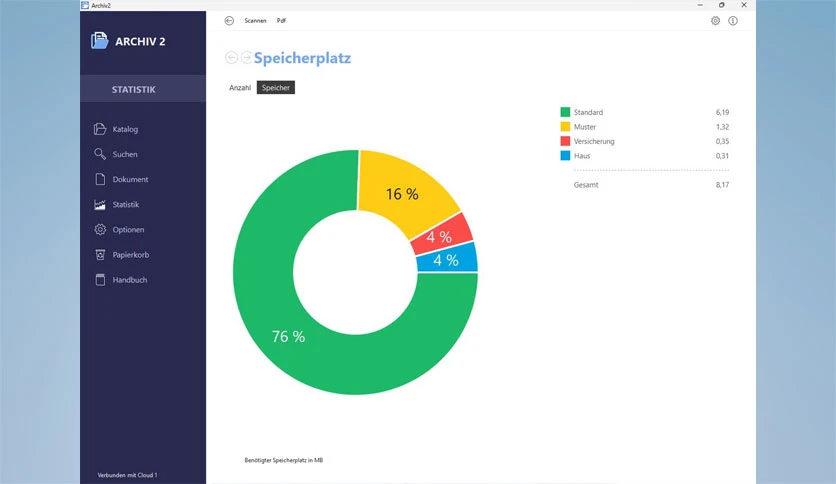Click the value 1,32 in legend
The image size is (836, 484).
pos(722,127)
